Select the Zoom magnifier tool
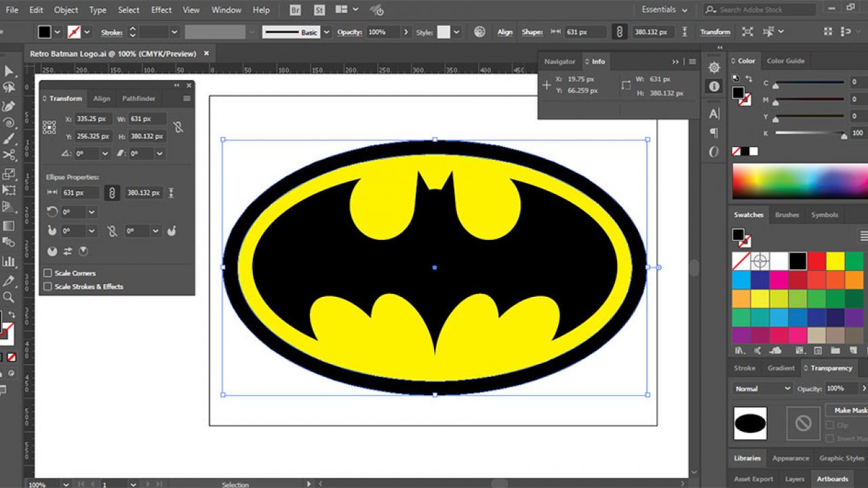Image resolution: width=868 pixels, height=488 pixels. coord(9,297)
